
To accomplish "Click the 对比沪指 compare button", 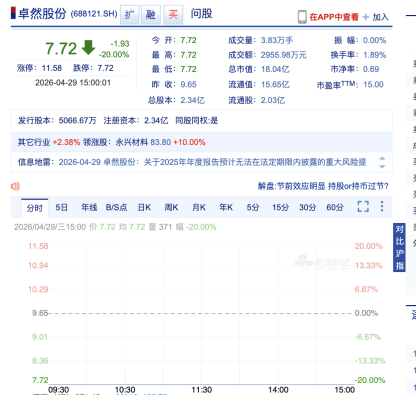I will tap(399, 247).
